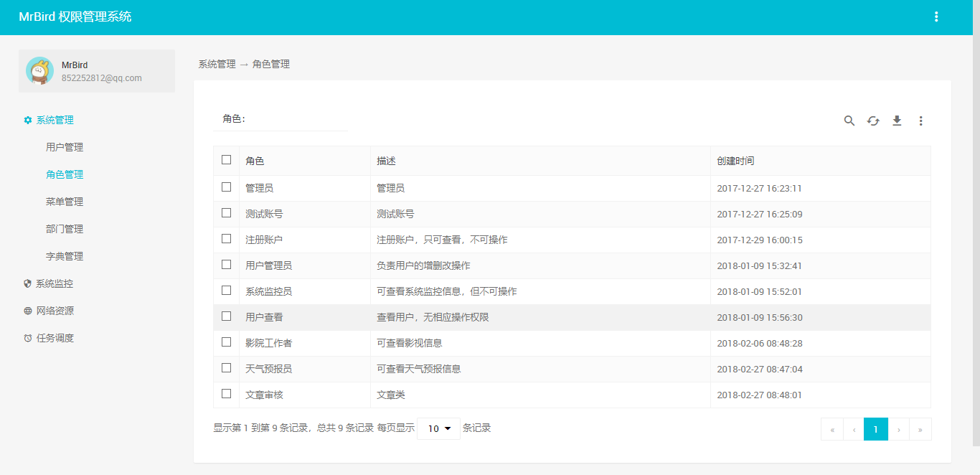Click the globe icon beside 网络资源

coord(28,311)
